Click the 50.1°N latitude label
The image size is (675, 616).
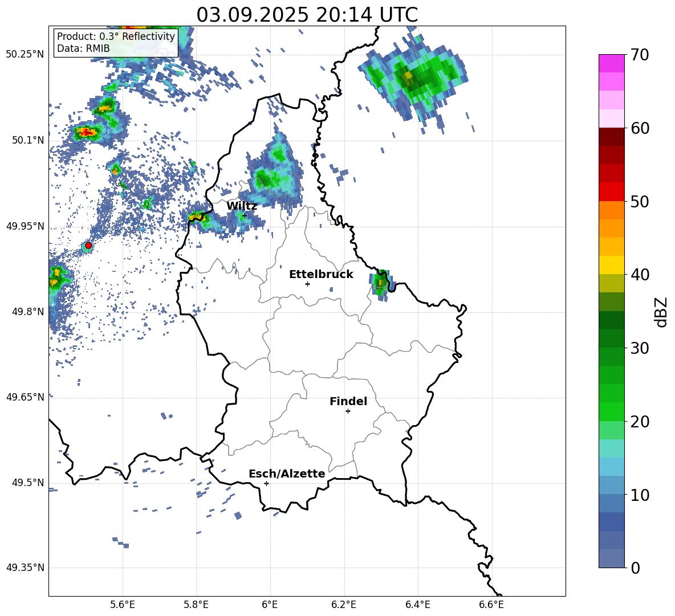(28, 140)
